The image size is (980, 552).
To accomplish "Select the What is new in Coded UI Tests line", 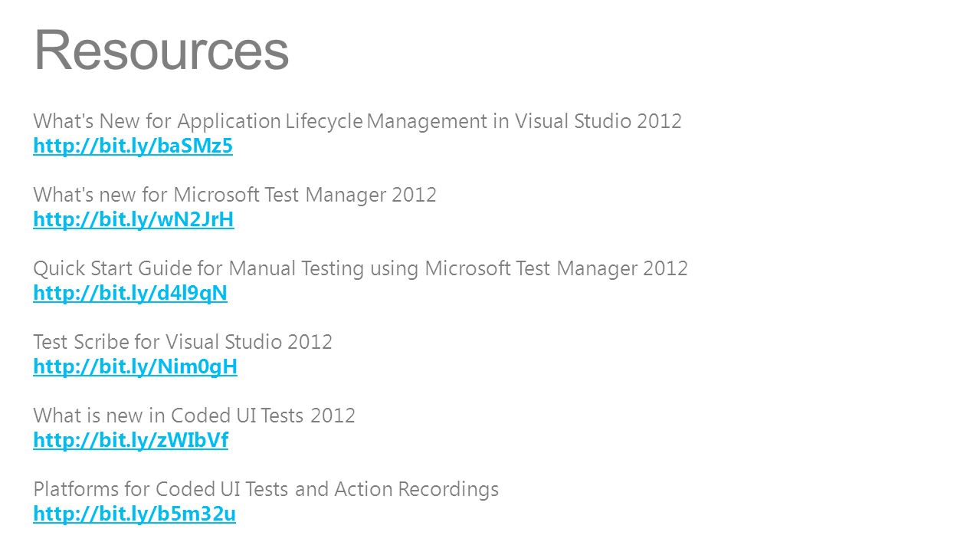I will 194,416.
